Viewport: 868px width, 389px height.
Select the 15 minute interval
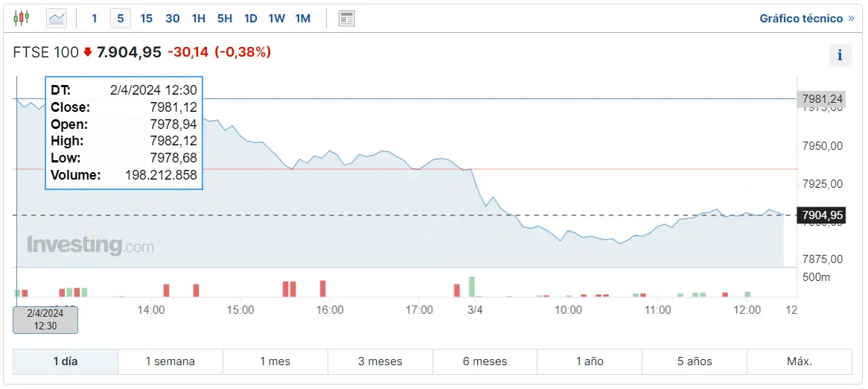click(x=146, y=18)
